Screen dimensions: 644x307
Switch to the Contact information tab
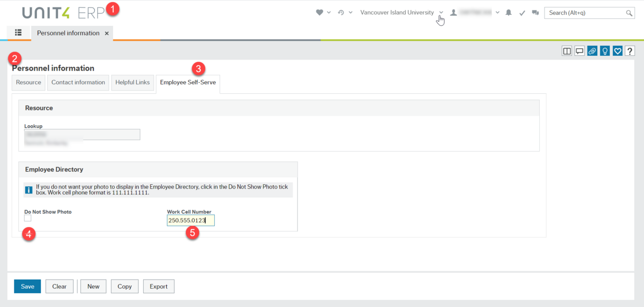78,82
